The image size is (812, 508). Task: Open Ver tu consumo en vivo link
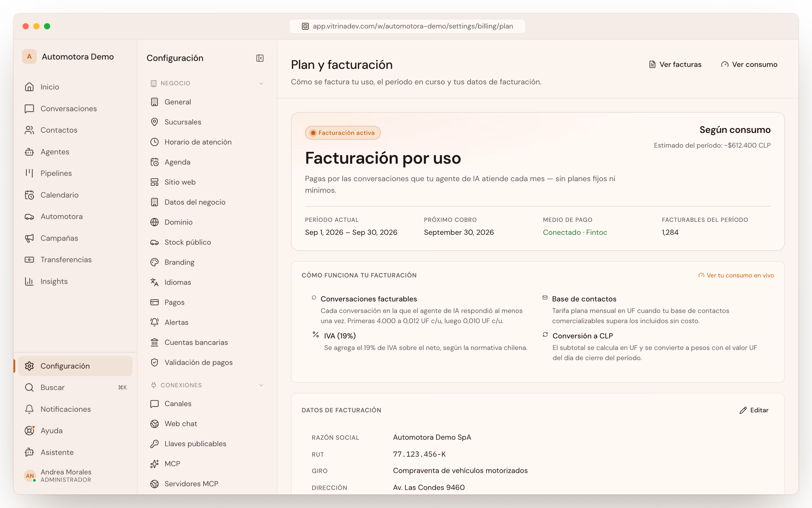pyautogui.click(x=736, y=275)
